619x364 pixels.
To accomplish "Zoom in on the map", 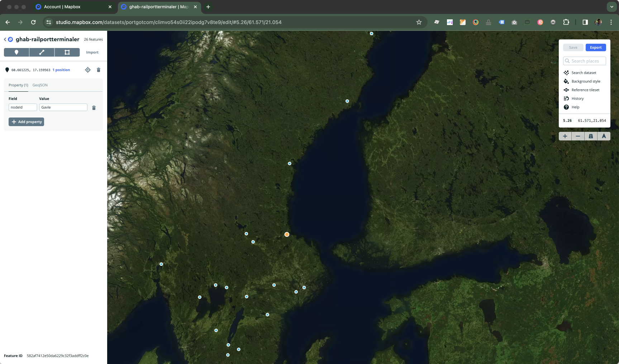I will pos(565,136).
